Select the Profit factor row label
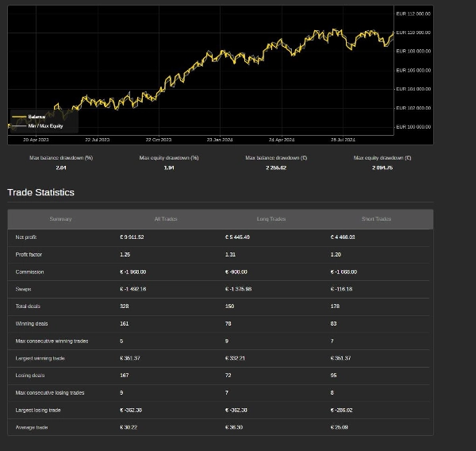This screenshot has width=476, height=451. click(29, 255)
